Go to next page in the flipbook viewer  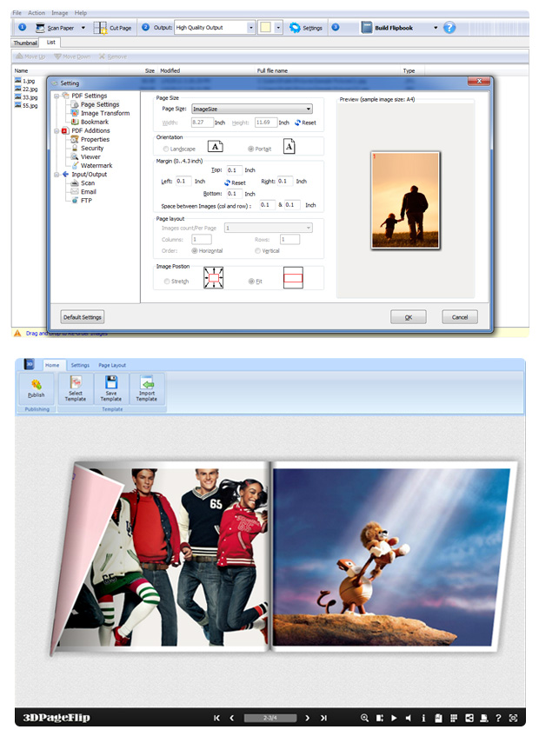pyautogui.click(x=308, y=718)
